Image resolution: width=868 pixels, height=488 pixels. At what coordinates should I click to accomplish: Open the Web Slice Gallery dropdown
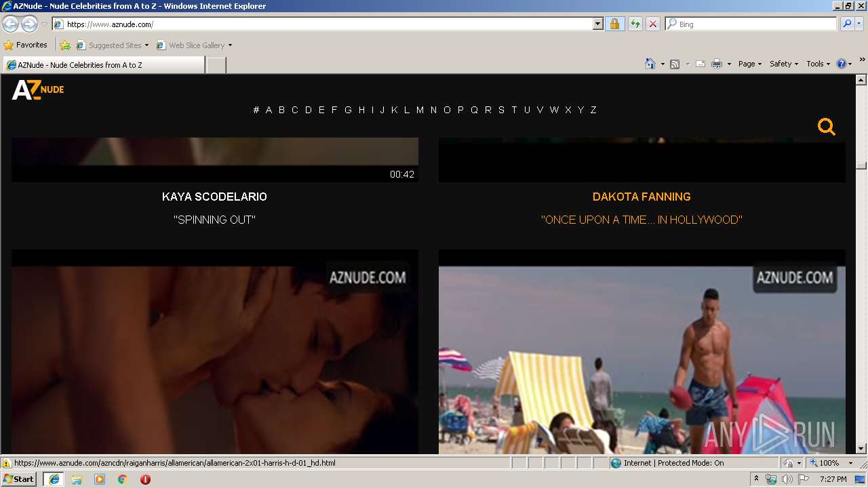click(194, 45)
